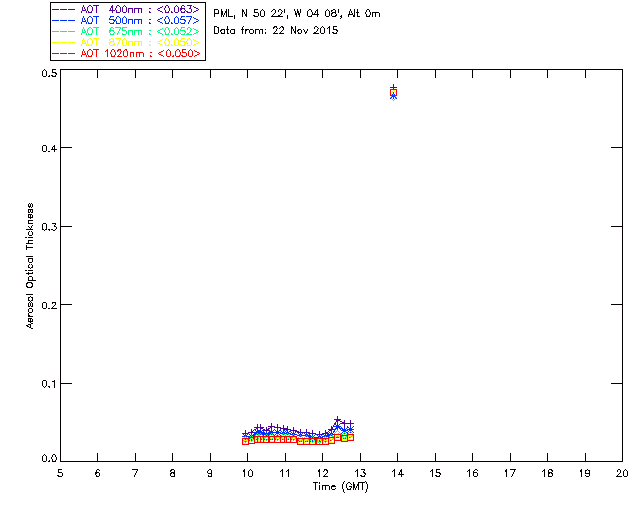Click the x-axis tick label 8
This screenshot has height=512, width=640.
[x=173, y=473]
